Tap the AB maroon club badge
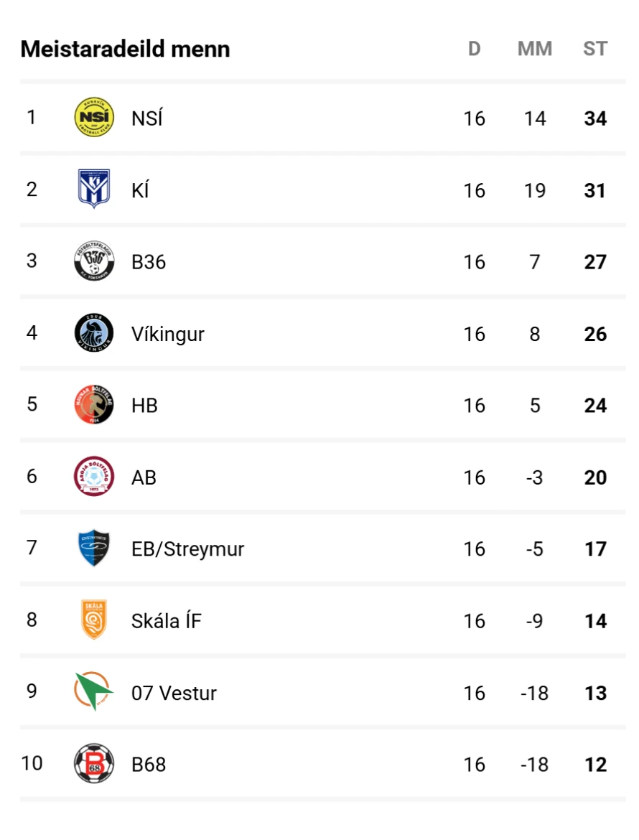Viewport: 639px width, 840px height. pos(94,476)
